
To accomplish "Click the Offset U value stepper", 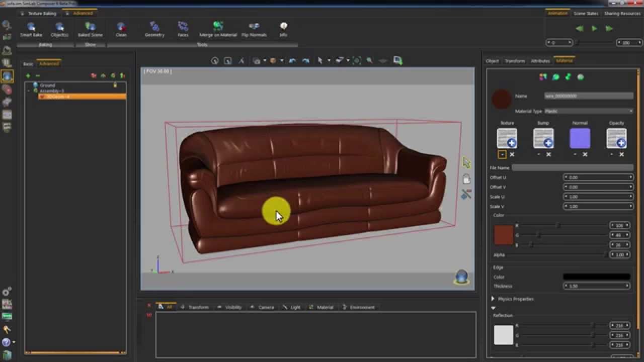I will point(598,177).
